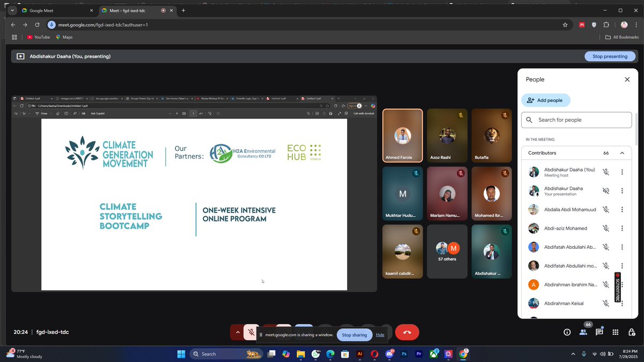Mute toggle for Abdirahman Keisal
The width and height of the screenshot is (644, 362).
coord(606,304)
